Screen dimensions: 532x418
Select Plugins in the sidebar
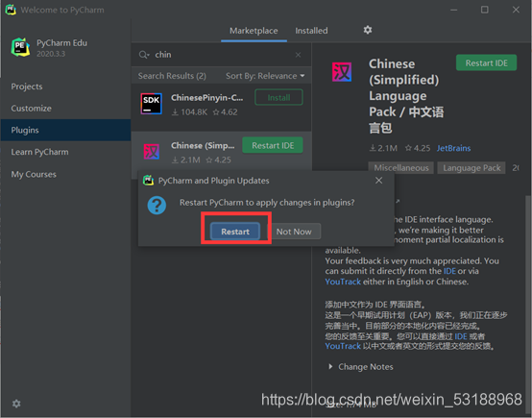click(x=66, y=130)
